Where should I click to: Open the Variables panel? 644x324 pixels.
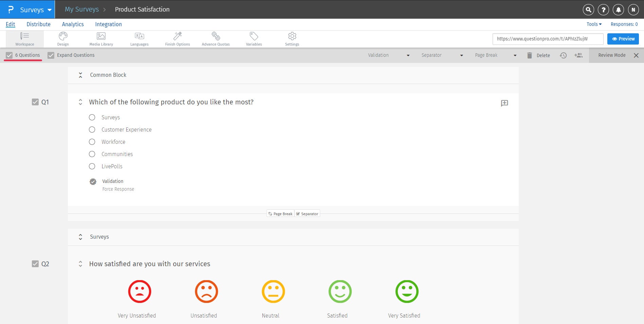[254, 38]
